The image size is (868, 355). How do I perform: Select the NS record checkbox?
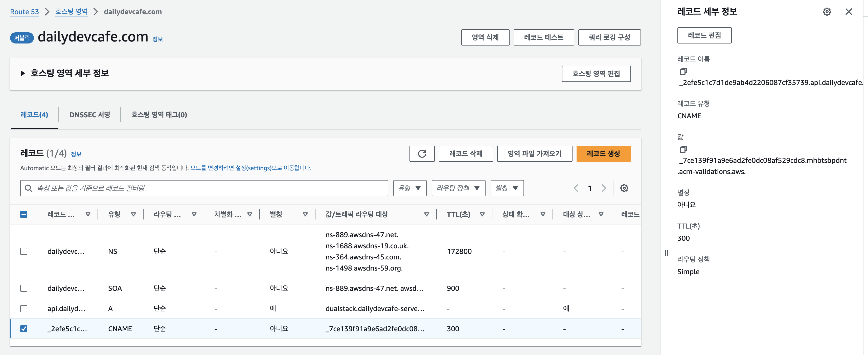(x=24, y=252)
